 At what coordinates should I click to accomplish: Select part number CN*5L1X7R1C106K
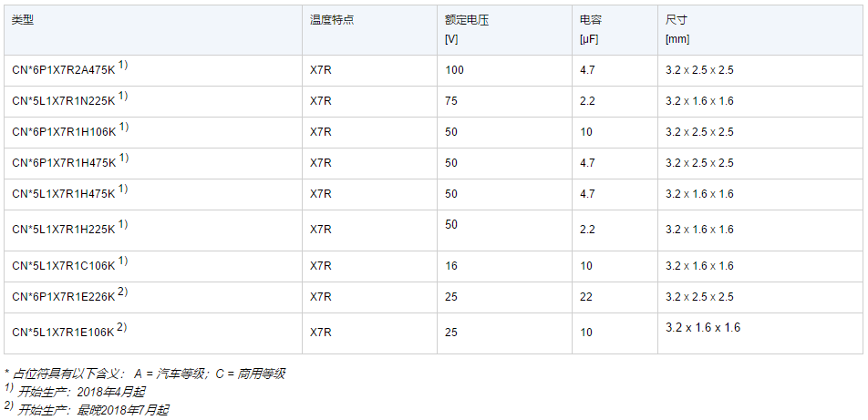[x=64, y=266]
